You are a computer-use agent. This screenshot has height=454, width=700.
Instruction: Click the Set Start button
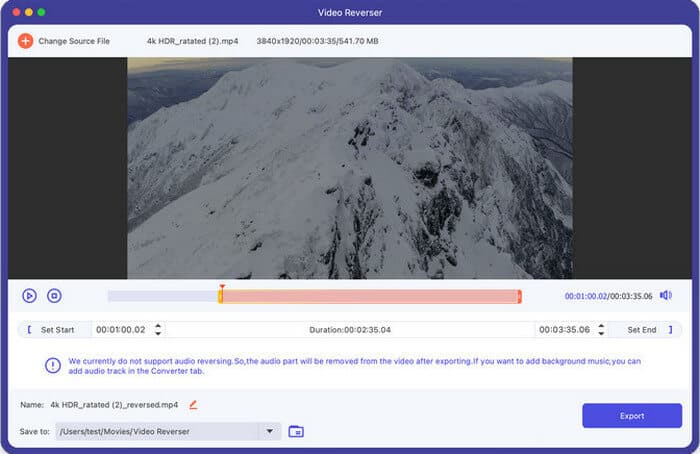click(x=53, y=330)
